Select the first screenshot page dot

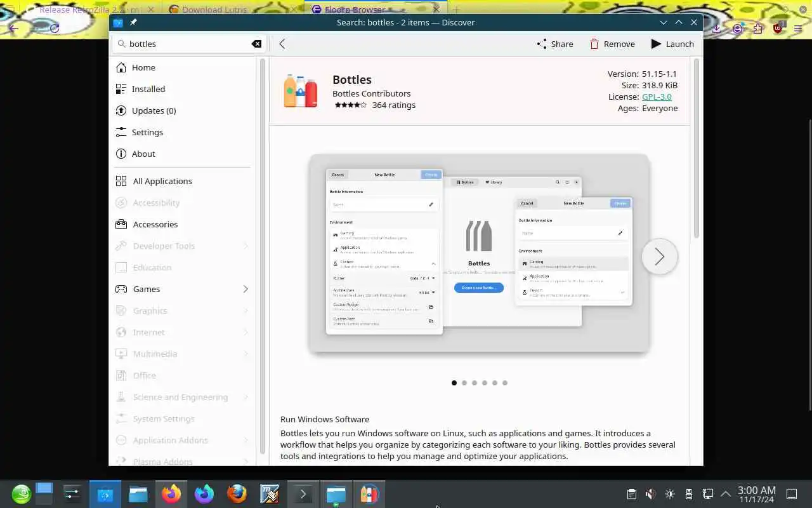pyautogui.click(x=454, y=383)
